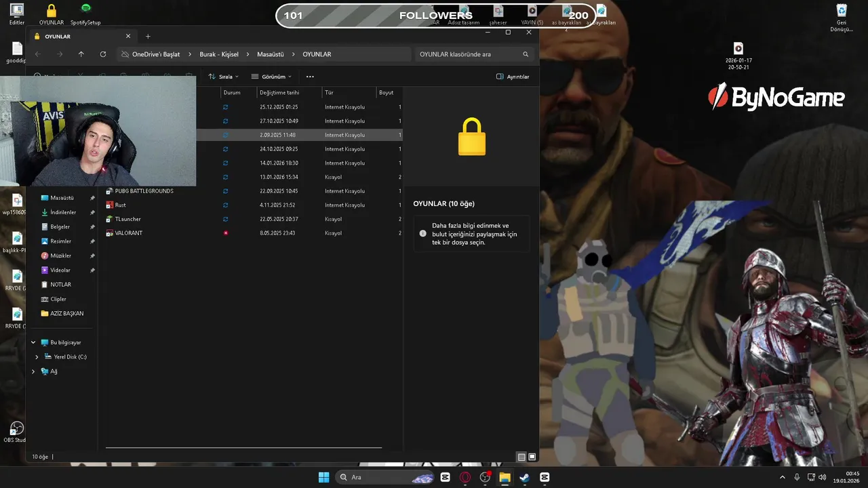The image size is (868, 488).
Task: Open the Sırala sort dropdown
Action: pos(223,77)
